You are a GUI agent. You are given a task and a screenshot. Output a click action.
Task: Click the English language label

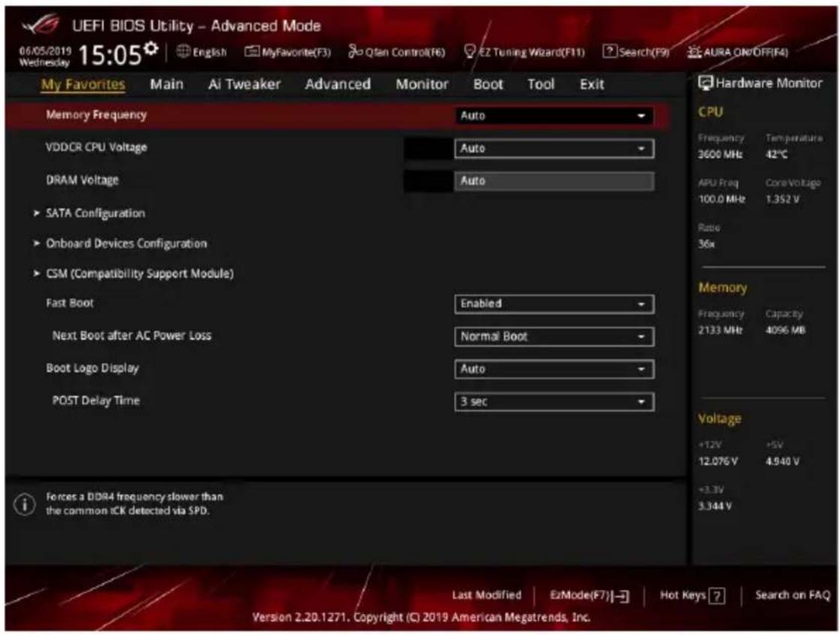[210, 52]
